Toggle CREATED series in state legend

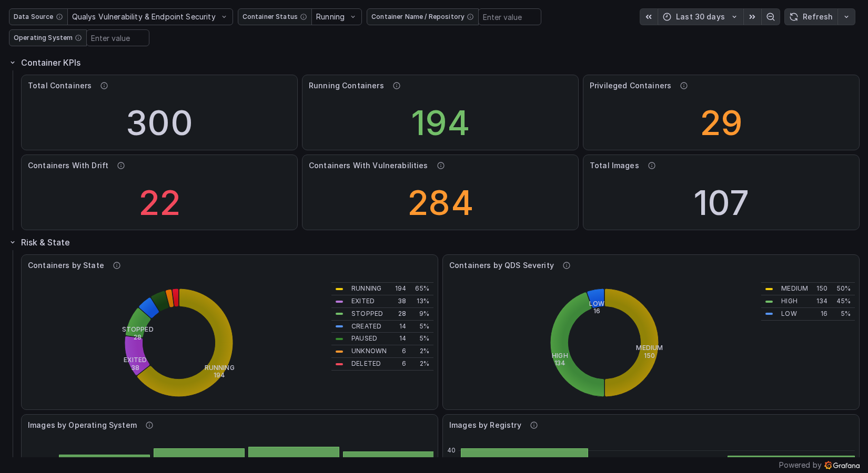(x=366, y=326)
